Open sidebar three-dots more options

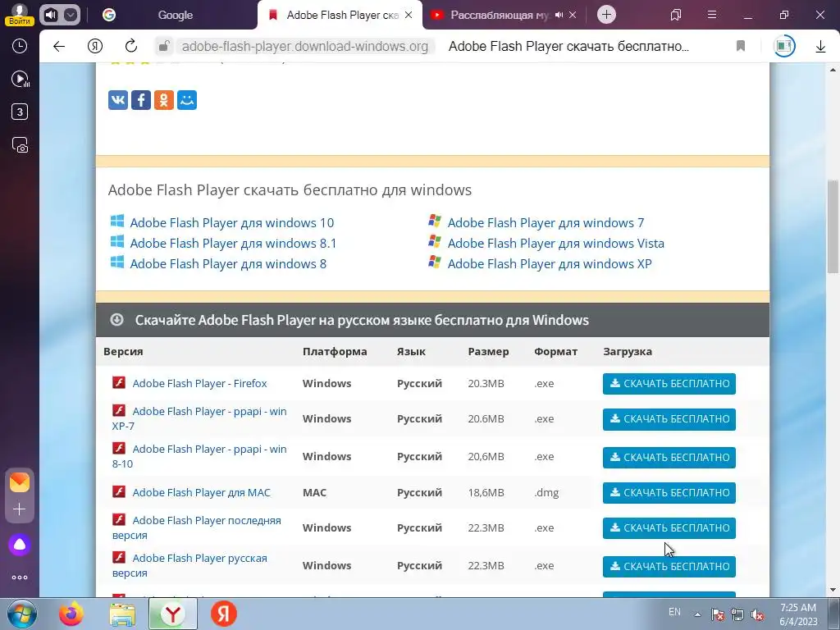20,577
